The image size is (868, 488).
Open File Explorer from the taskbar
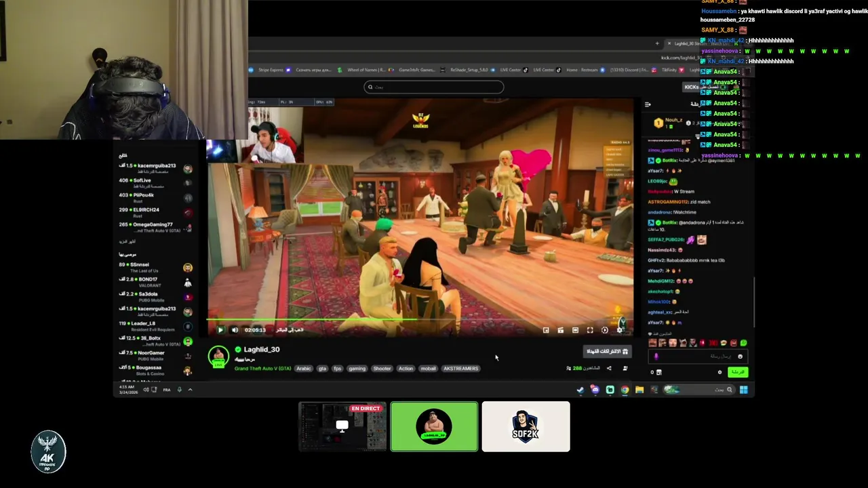click(x=639, y=390)
